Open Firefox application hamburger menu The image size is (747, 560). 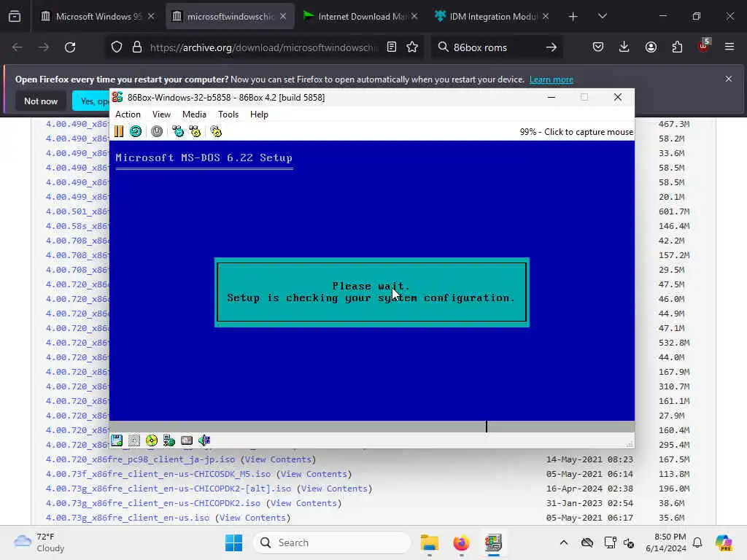pyautogui.click(x=729, y=47)
